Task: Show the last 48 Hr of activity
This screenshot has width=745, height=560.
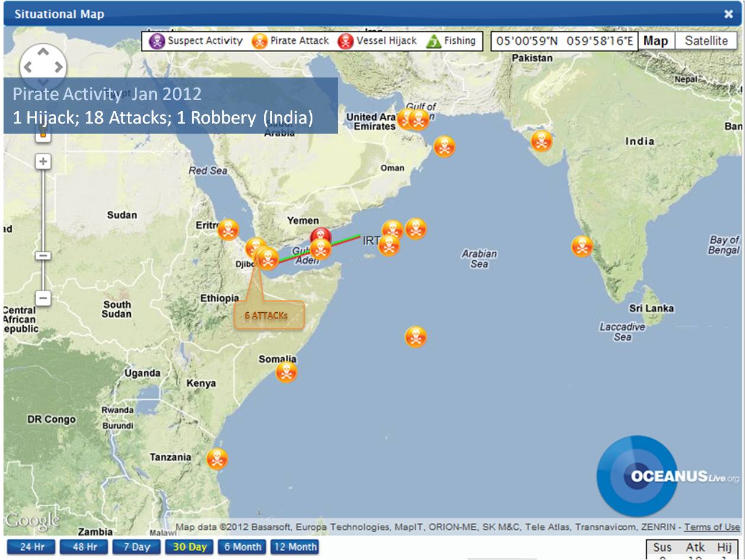Action: [x=83, y=547]
